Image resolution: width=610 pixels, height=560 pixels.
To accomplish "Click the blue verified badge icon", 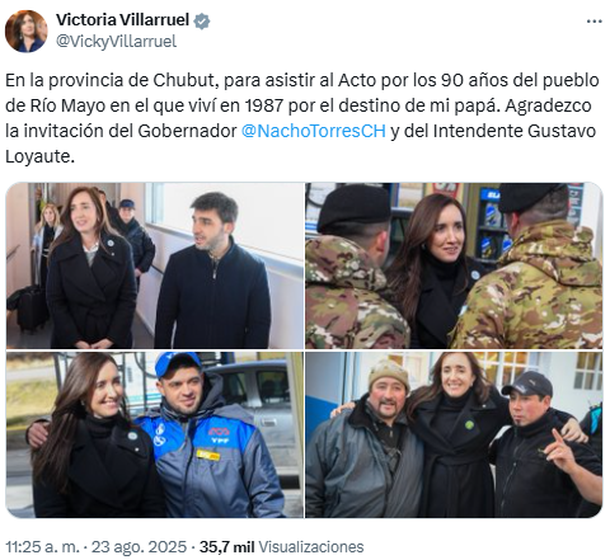I will coord(202,21).
